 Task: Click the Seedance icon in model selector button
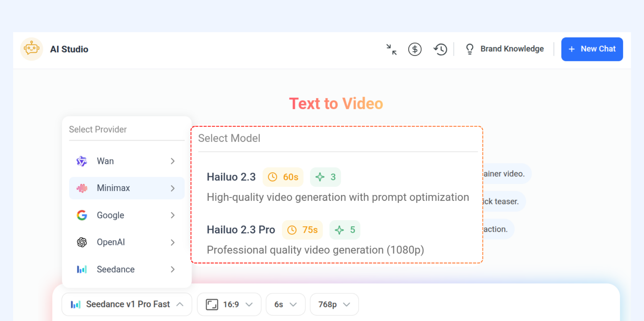(76, 304)
